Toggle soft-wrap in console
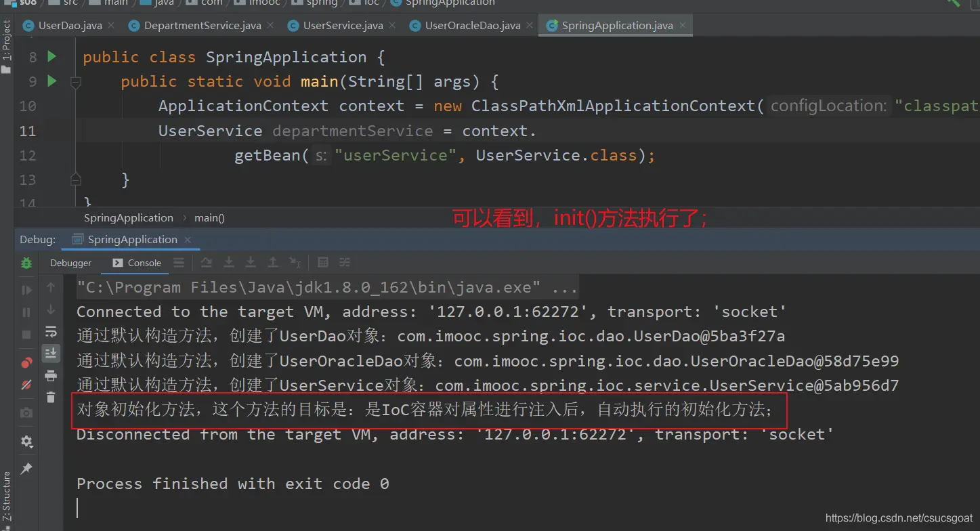Viewport: 980px width, 531px height. (x=51, y=331)
